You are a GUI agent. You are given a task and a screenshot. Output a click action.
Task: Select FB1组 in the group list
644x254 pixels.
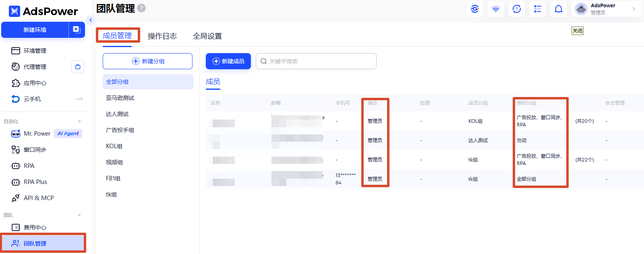(113, 178)
